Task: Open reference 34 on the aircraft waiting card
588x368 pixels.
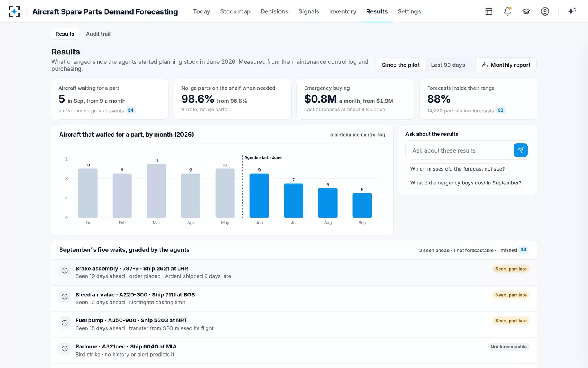Action: point(131,110)
